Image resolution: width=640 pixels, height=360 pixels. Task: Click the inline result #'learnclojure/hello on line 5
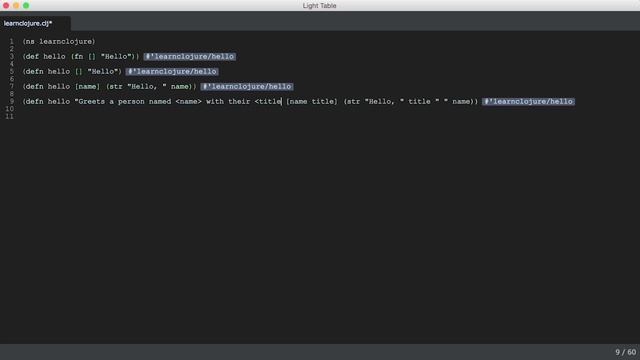pyautogui.click(x=172, y=71)
